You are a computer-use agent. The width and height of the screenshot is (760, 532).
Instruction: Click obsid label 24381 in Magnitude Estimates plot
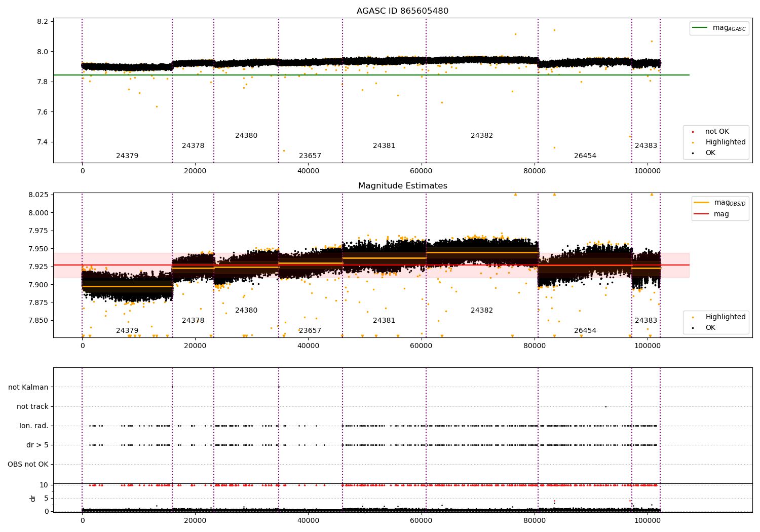click(384, 321)
